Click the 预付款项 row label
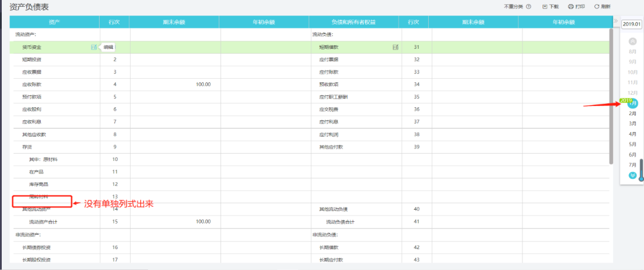Screen dimensions: 644x270 pyautogui.click(x=32, y=97)
